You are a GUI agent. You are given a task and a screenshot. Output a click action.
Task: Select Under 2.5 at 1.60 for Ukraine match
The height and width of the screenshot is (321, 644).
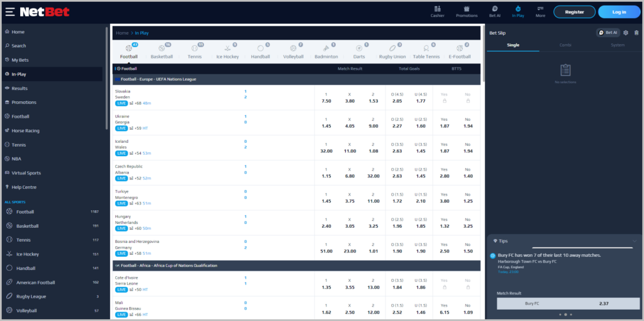tap(421, 123)
